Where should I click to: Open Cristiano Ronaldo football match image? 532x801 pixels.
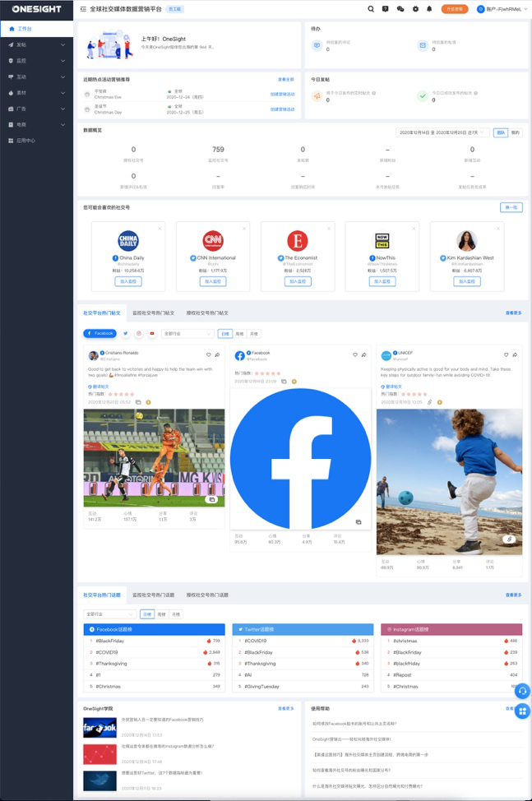[x=155, y=458]
